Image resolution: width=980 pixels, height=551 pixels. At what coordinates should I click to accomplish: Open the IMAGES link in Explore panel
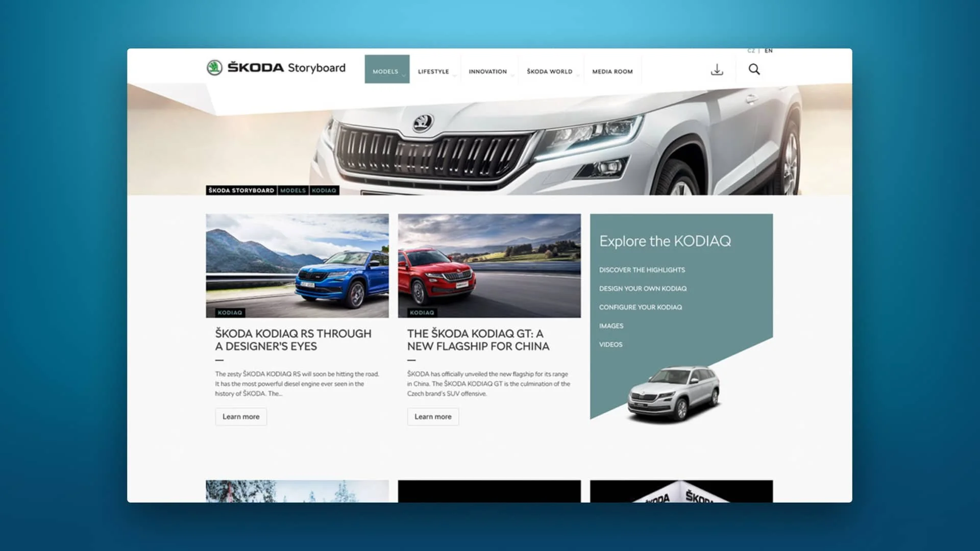click(x=611, y=326)
